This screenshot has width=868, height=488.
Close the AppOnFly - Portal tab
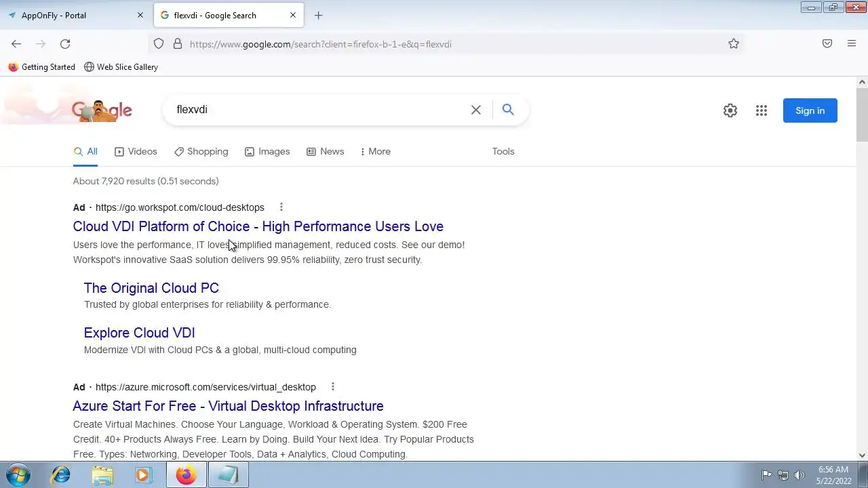[140, 15]
